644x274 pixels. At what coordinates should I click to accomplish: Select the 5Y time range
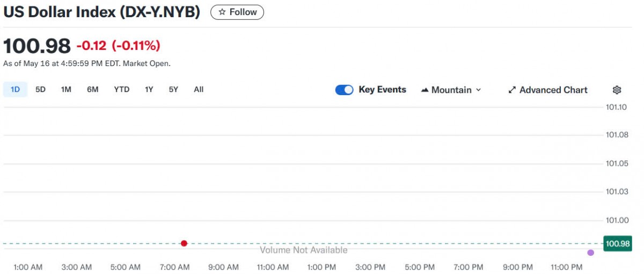[x=173, y=89]
